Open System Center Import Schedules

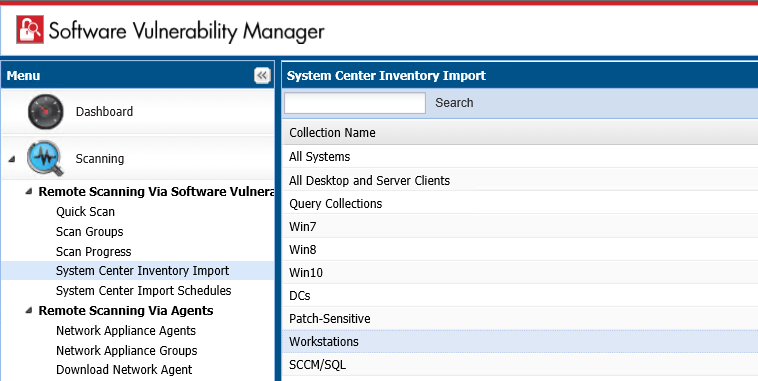tap(144, 291)
